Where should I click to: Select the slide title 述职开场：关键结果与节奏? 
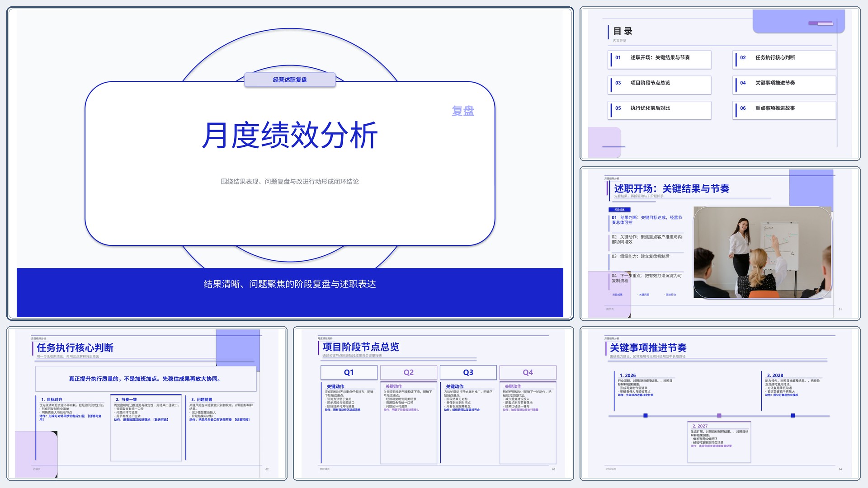pyautogui.click(x=671, y=188)
